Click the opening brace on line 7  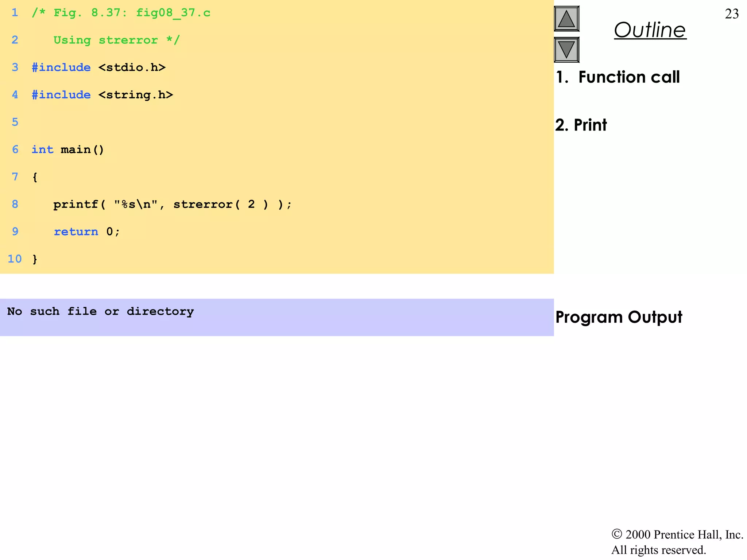[x=35, y=177]
